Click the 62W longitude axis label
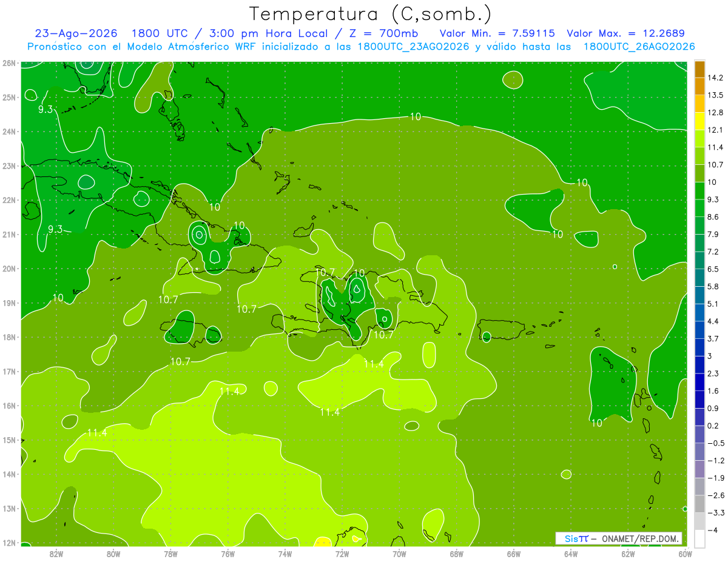Viewport: 728px width, 562px height. point(628,554)
